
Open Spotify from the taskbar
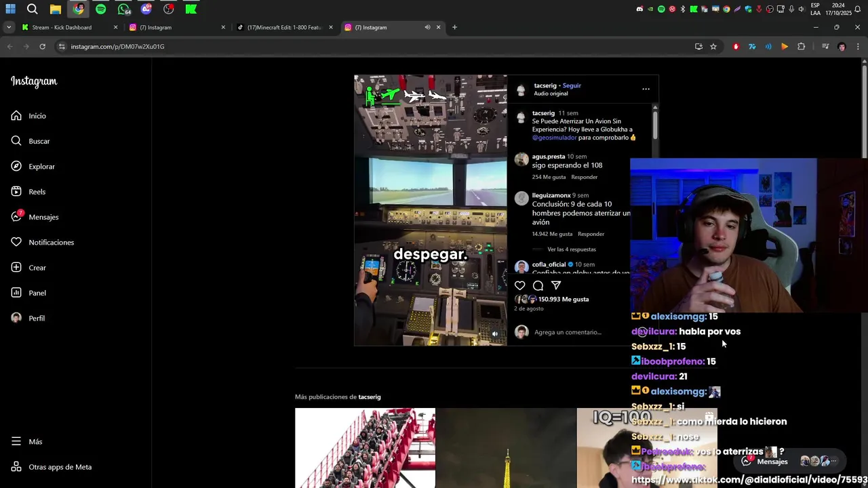click(100, 9)
